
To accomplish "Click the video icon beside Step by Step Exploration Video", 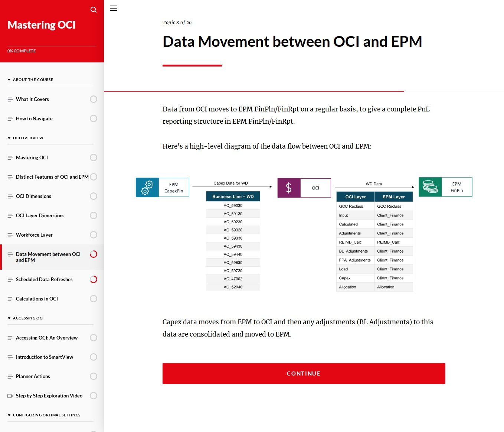I will pyautogui.click(x=10, y=396).
